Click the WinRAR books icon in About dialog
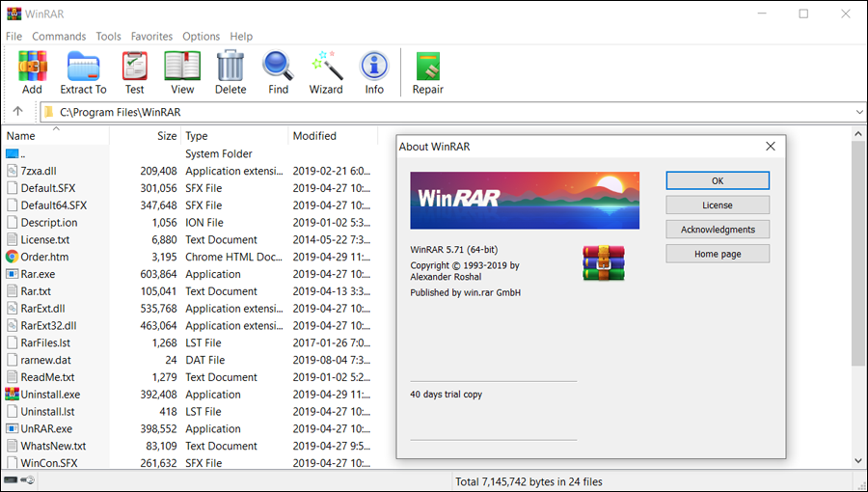This screenshot has height=492, width=868. click(604, 262)
